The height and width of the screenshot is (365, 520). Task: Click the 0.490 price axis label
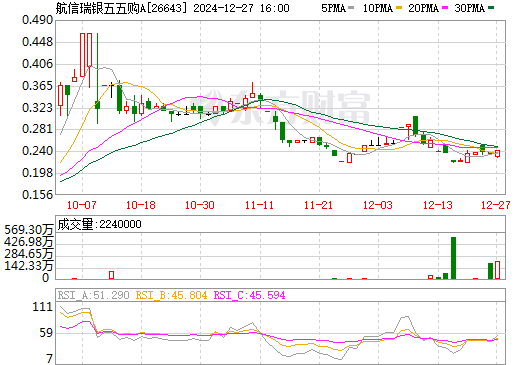coord(37,20)
